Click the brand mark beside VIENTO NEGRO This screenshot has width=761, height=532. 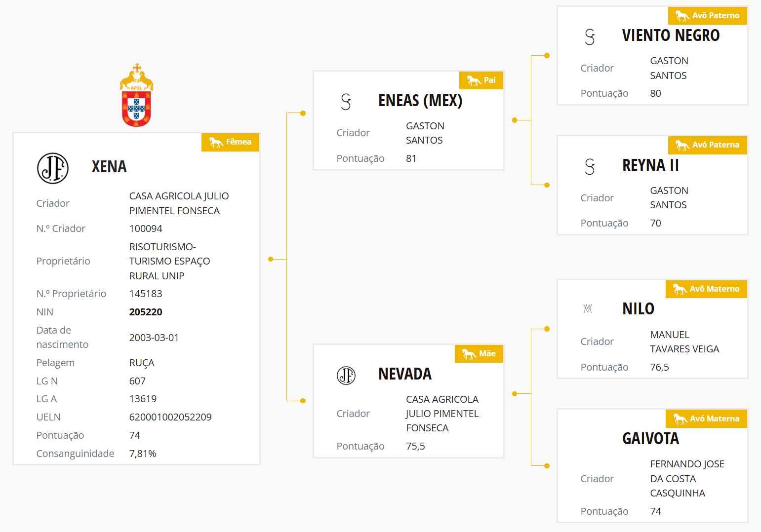point(590,37)
